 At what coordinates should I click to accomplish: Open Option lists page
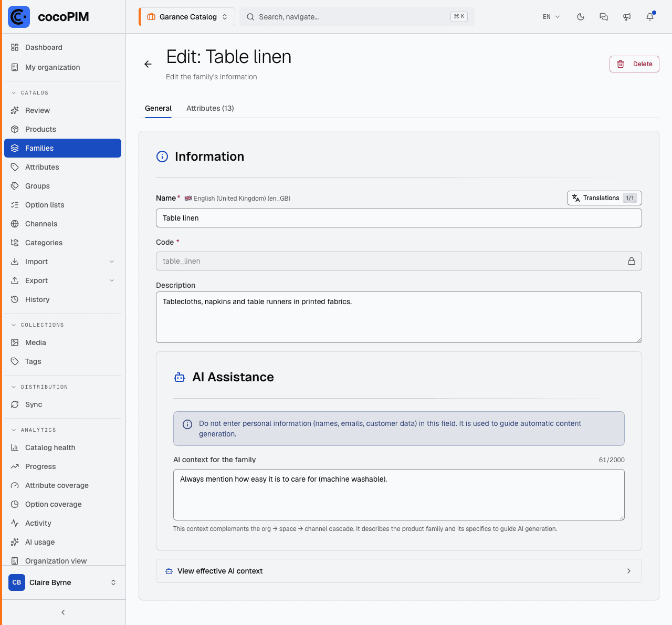(63, 205)
